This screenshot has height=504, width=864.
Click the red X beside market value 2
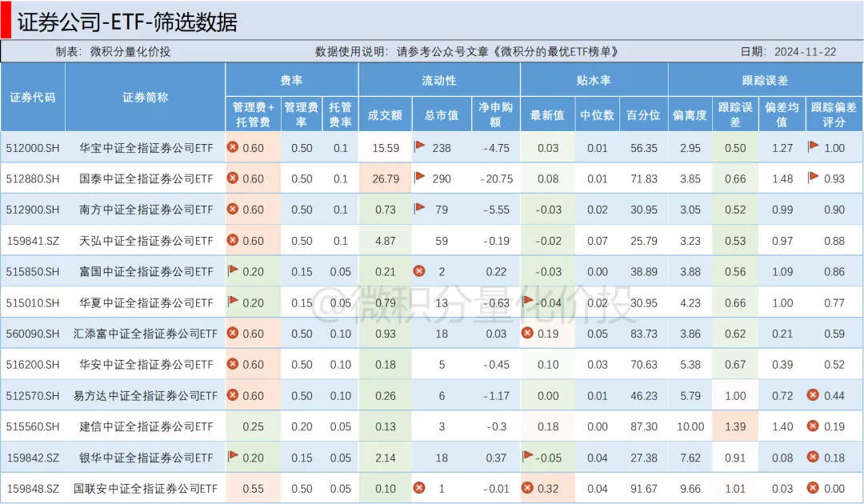[x=418, y=271]
